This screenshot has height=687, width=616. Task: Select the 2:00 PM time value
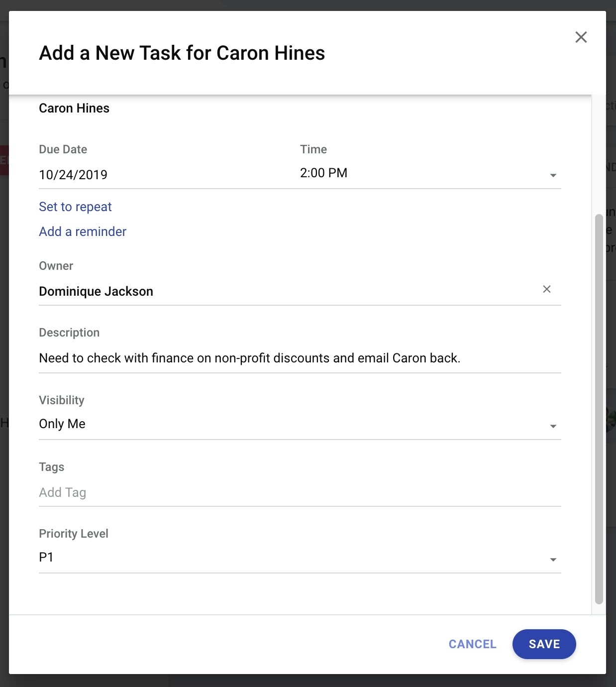[323, 173]
